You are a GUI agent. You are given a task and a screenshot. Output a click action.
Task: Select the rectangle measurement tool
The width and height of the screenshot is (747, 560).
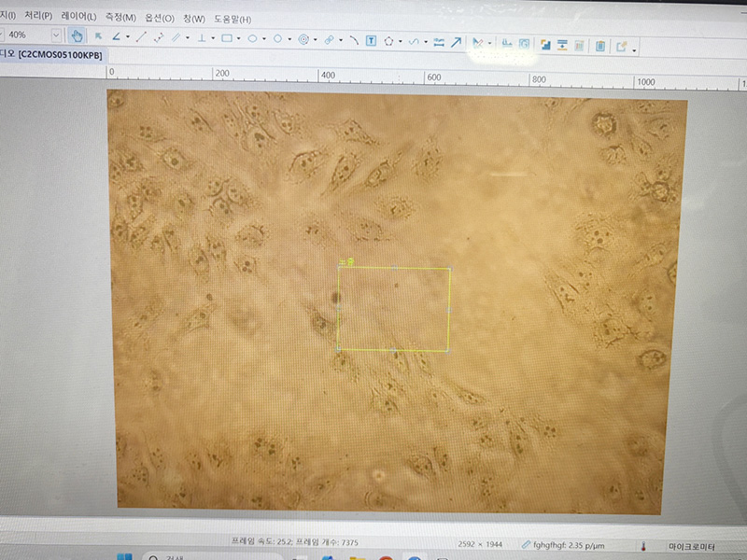click(227, 39)
